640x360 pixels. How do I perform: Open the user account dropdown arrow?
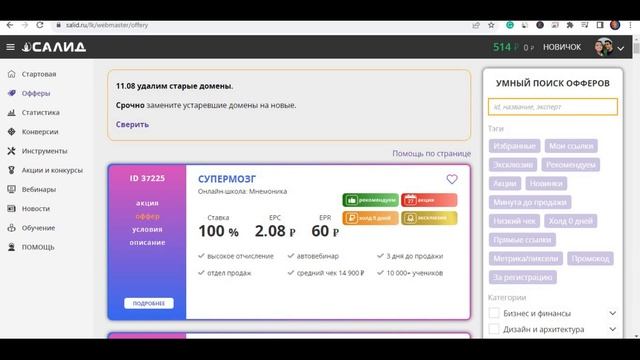point(621,49)
